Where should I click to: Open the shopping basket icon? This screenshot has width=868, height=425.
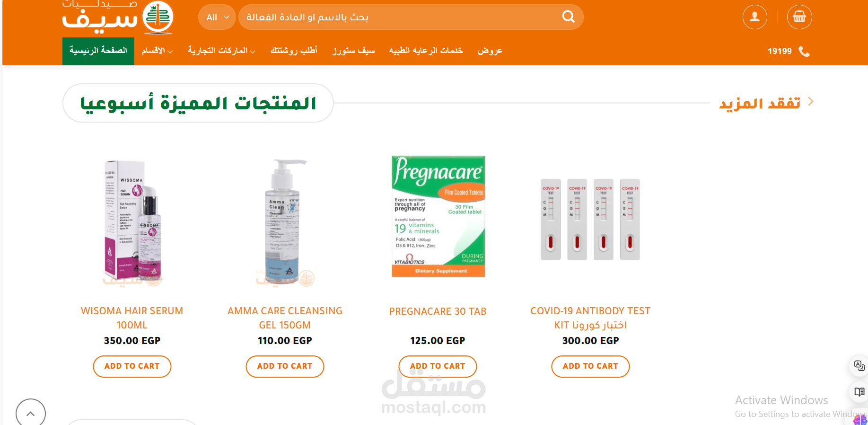coord(799,17)
